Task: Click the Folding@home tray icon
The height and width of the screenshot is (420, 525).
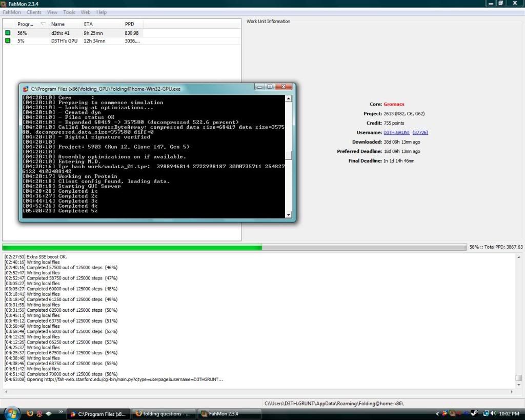Action: point(445,413)
